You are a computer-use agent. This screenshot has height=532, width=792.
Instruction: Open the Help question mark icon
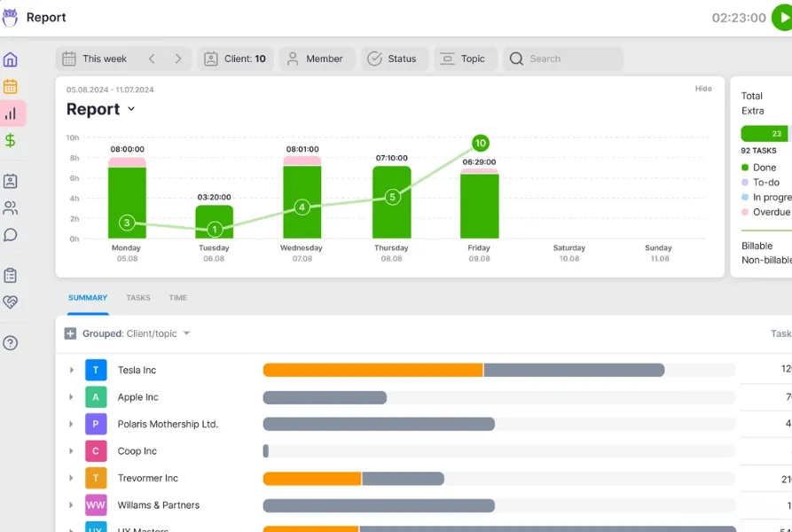click(x=10, y=343)
